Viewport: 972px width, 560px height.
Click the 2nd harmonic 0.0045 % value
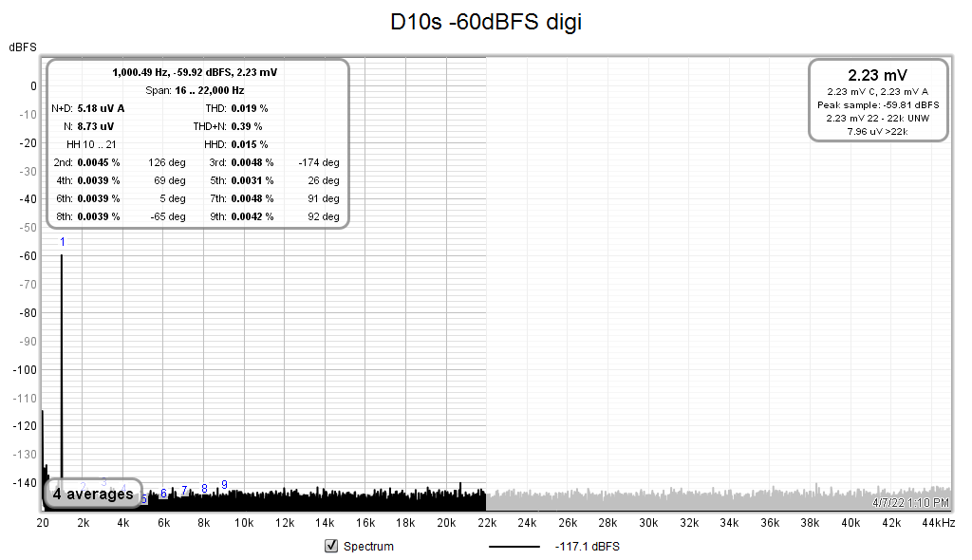tap(99, 162)
